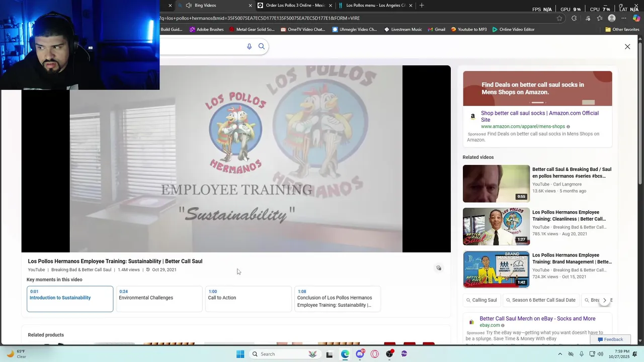Open the favorites list icon in toolbar
Screen dimensions: 644x362
pos(600,18)
